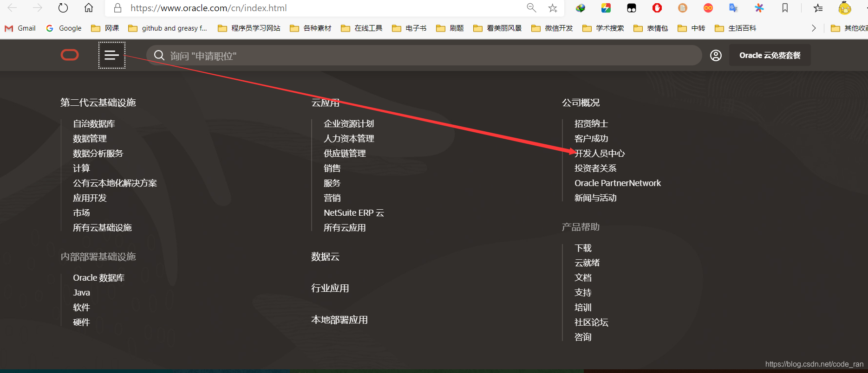Screen dimensions: 868x373
Task: Open the 电子书 bookmark folder
Action: click(409, 28)
